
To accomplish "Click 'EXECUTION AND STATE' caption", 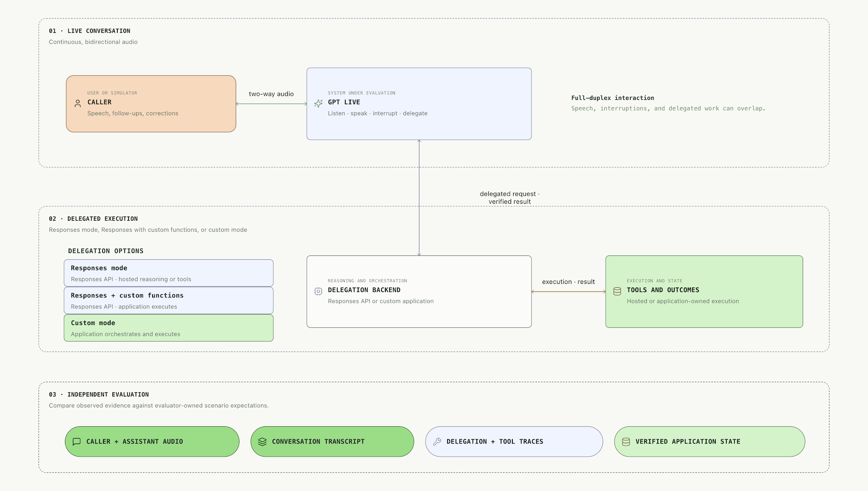I will (x=654, y=281).
